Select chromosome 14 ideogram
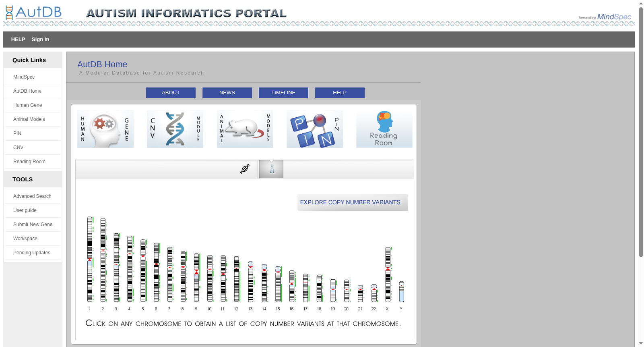Image resolution: width=644 pixels, height=347 pixels. coord(264,283)
